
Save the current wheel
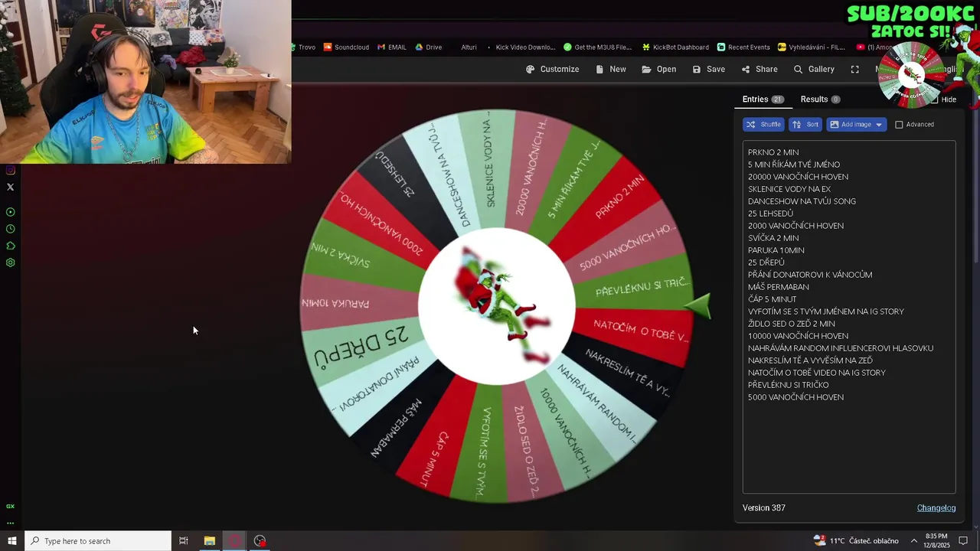tap(708, 69)
